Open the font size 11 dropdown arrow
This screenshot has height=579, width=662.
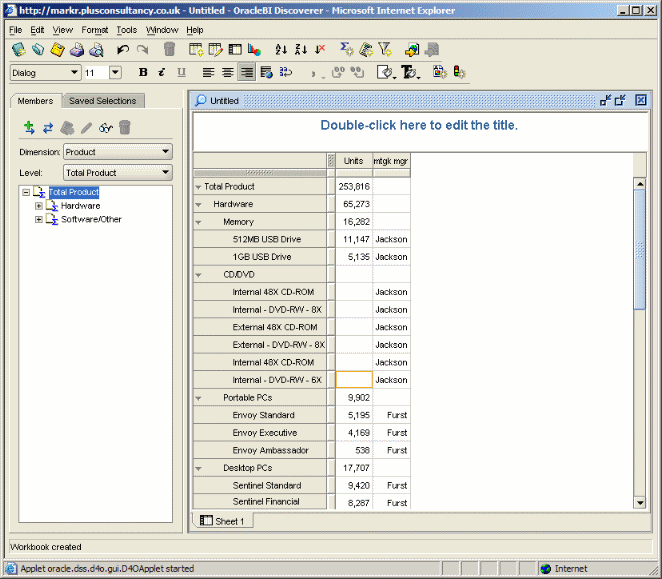point(116,72)
